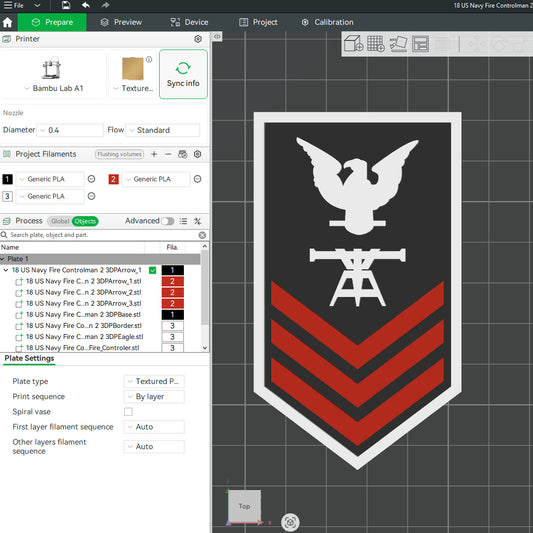Open filament 2 Generic PLA dropdown
This screenshot has width=533, height=533.
pos(156,179)
